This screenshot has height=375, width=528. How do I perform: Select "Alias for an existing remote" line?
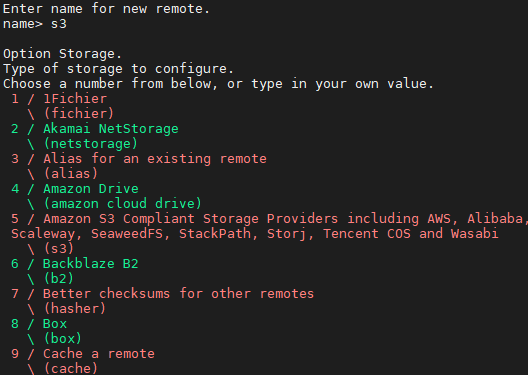[155, 159]
